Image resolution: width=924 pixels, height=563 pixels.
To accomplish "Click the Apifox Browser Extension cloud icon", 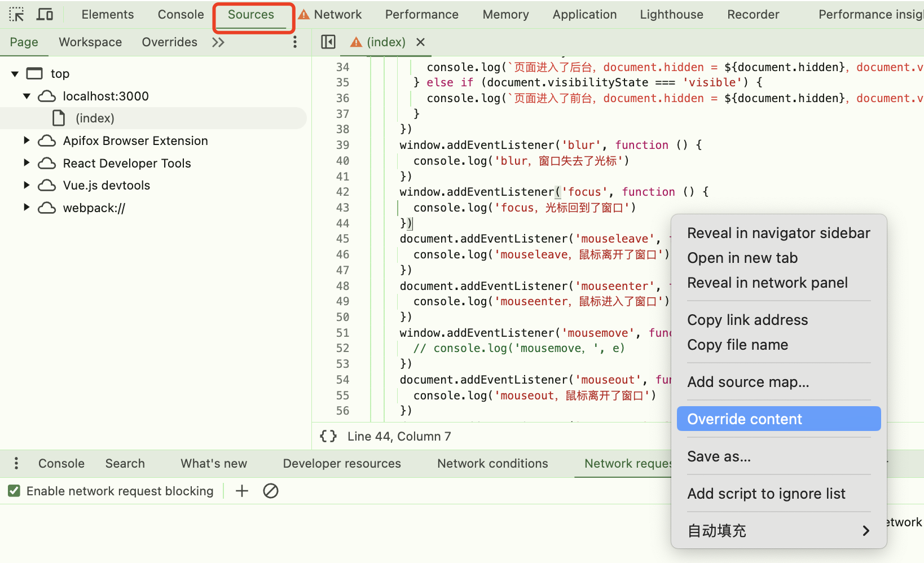I will click(x=47, y=140).
